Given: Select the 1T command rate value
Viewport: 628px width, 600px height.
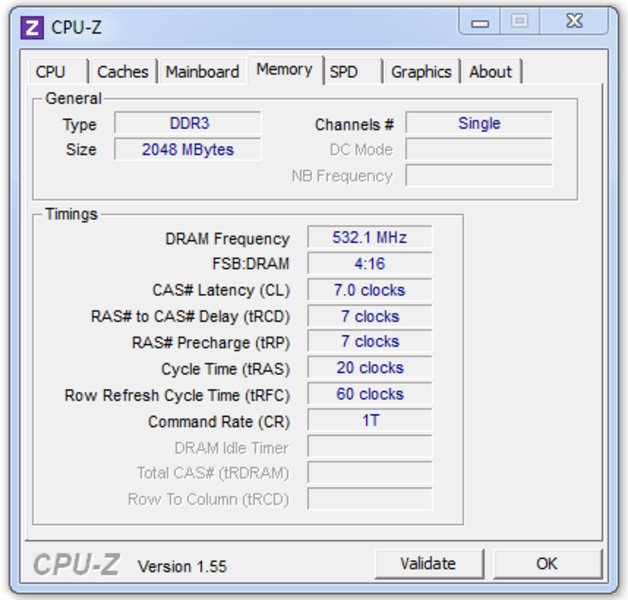Looking at the screenshot, I should coord(370,421).
